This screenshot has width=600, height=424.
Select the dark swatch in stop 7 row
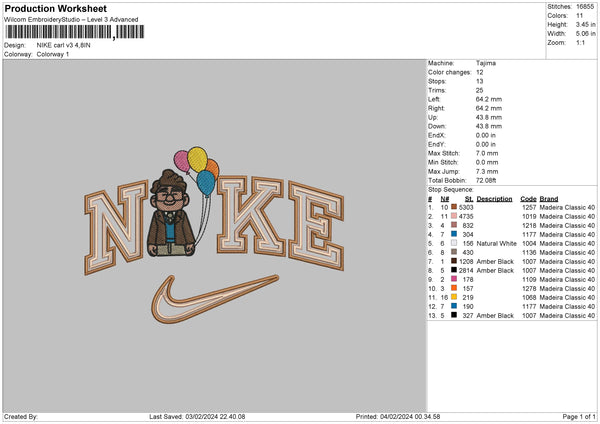[x=454, y=261]
